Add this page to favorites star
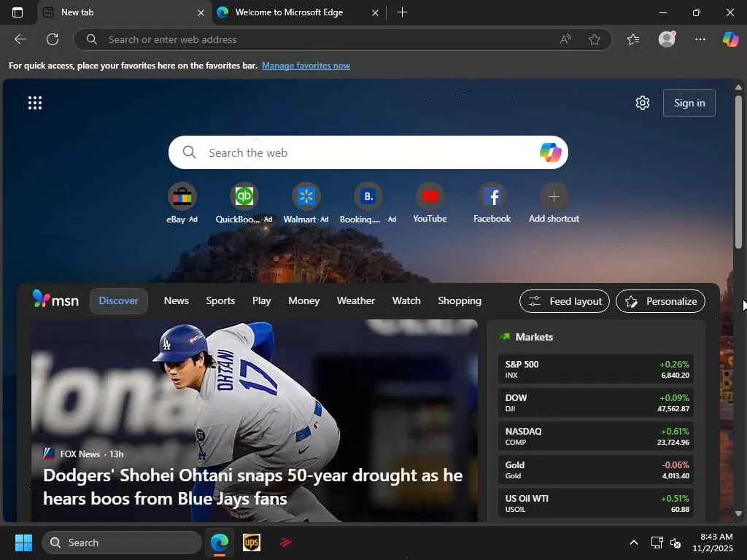Viewport: 747px width, 560px height. [594, 39]
